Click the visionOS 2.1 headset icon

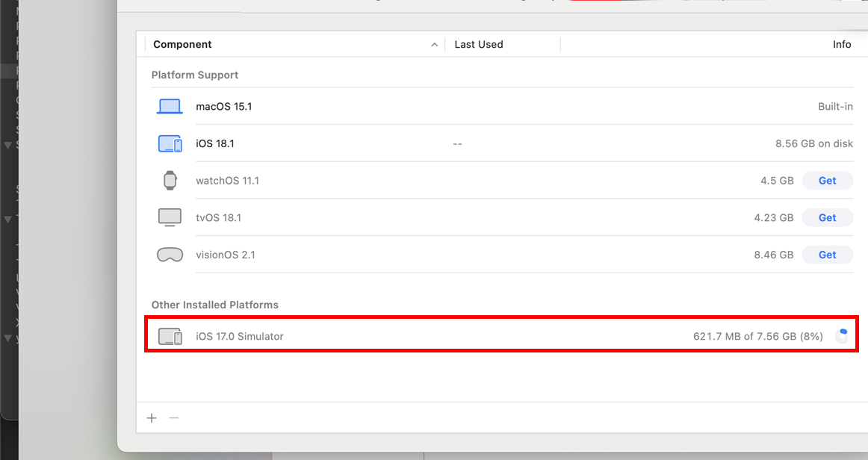click(170, 255)
